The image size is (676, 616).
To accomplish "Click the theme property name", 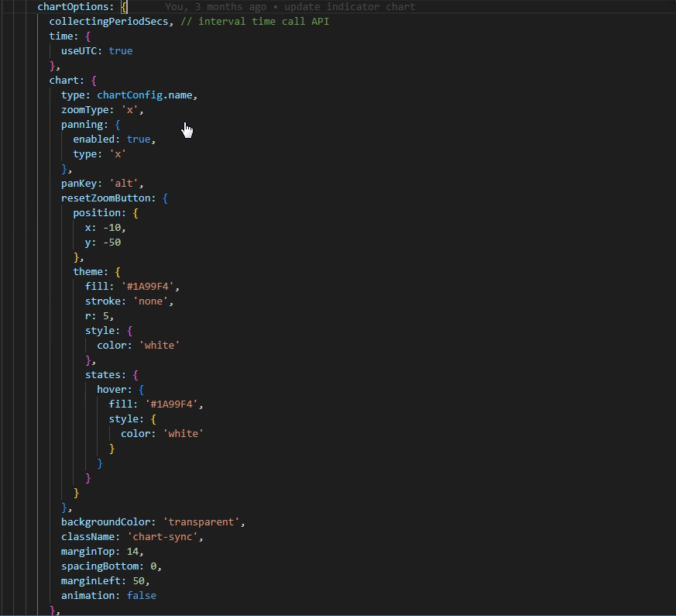I will point(88,272).
